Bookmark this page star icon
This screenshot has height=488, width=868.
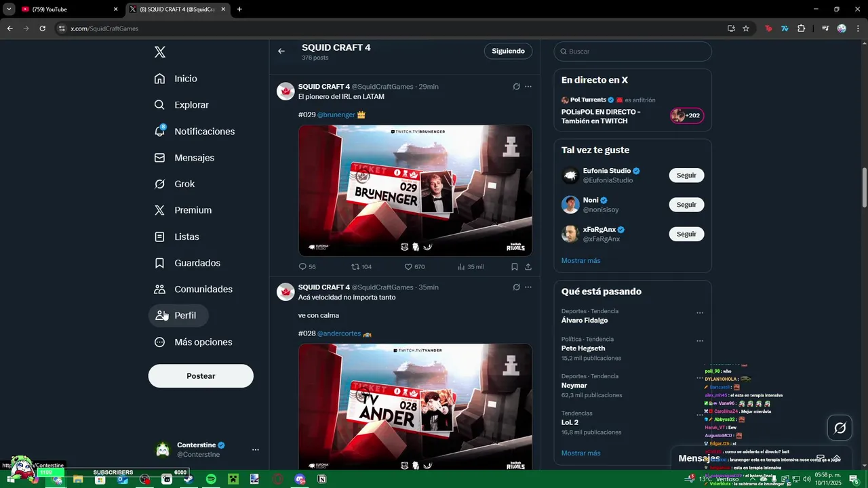(x=746, y=28)
